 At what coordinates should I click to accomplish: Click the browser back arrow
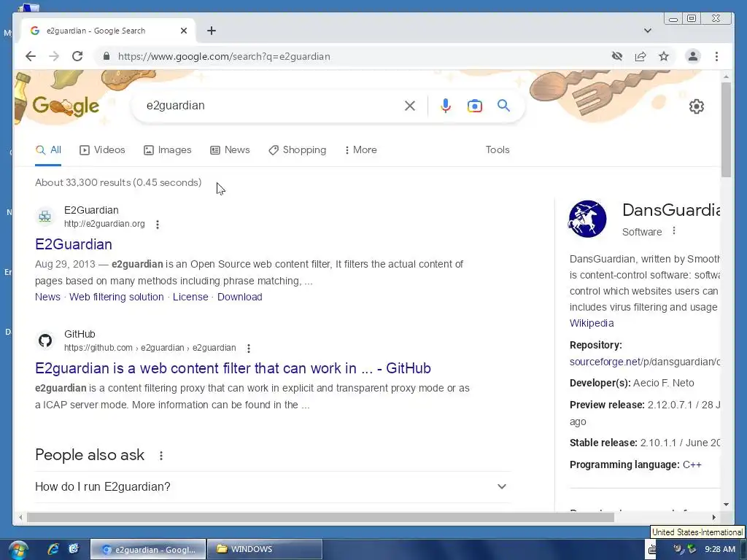(x=31, y=56)
